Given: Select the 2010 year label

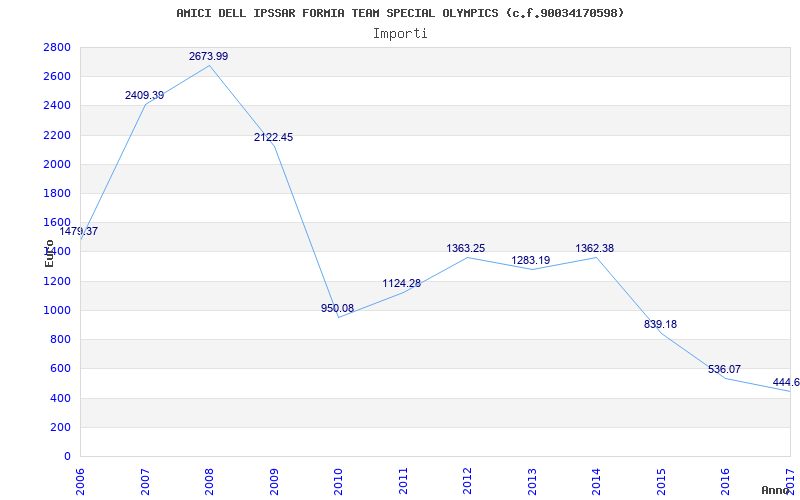Looking at the screenshot, I should tap(338, 481).
